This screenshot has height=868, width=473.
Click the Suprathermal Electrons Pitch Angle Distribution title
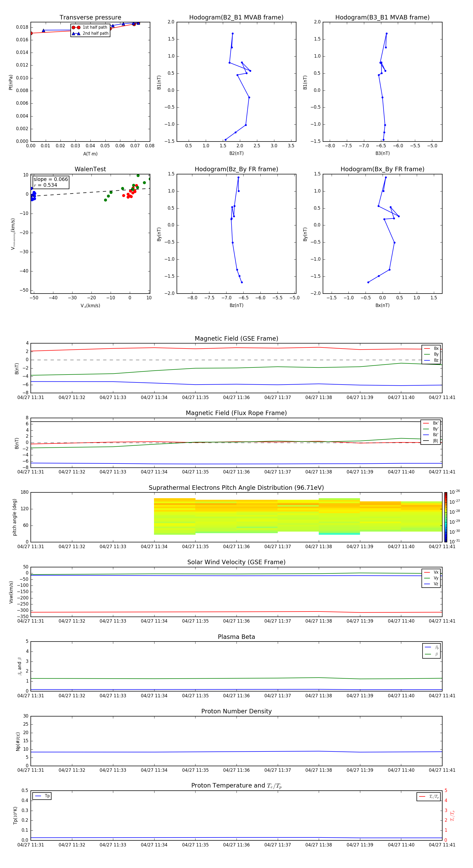point(236,488)
